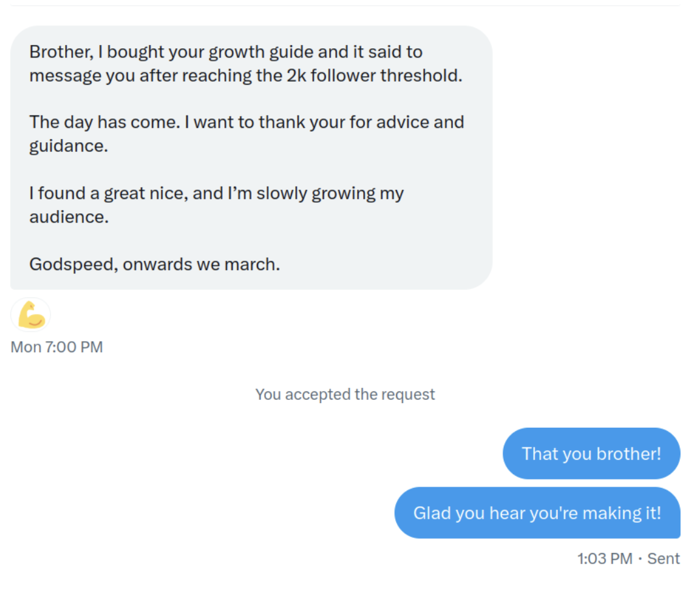
Task: Click the "That you brother!" sent message
Action: coord(591,453)
